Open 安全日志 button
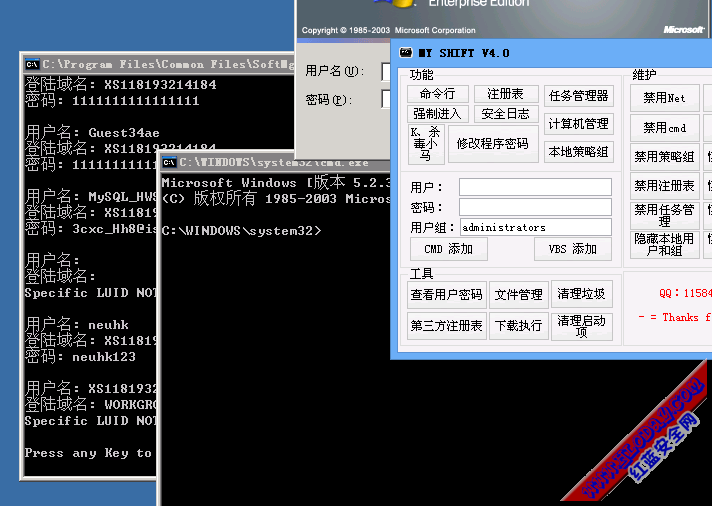 tap(506, 114)
